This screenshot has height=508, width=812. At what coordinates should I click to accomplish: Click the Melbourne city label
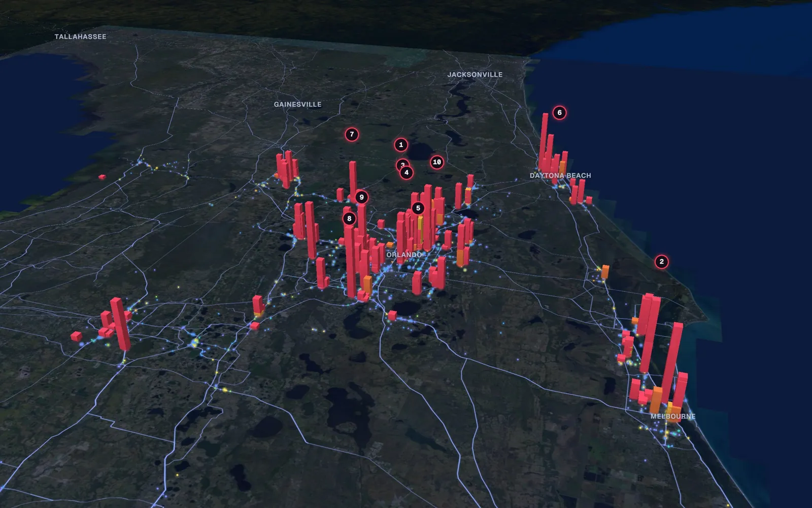[673, 416]
